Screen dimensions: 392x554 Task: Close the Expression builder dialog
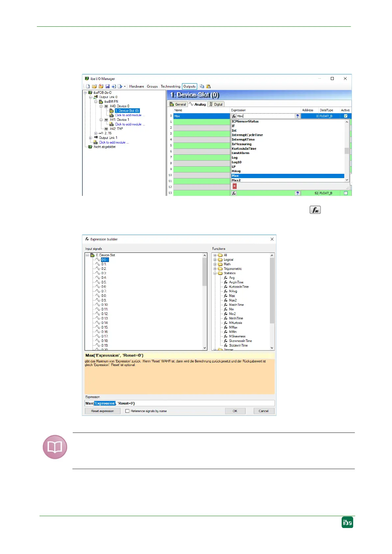pos(272,239)
